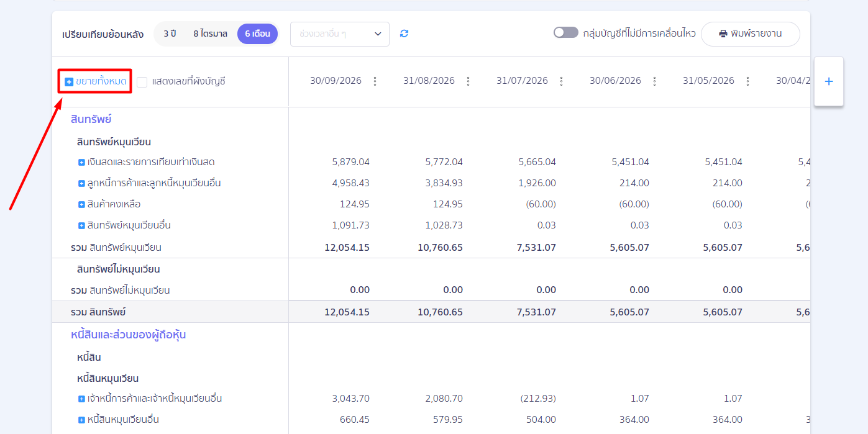Open column options for 31/07/2026

[x=561, y=81]
